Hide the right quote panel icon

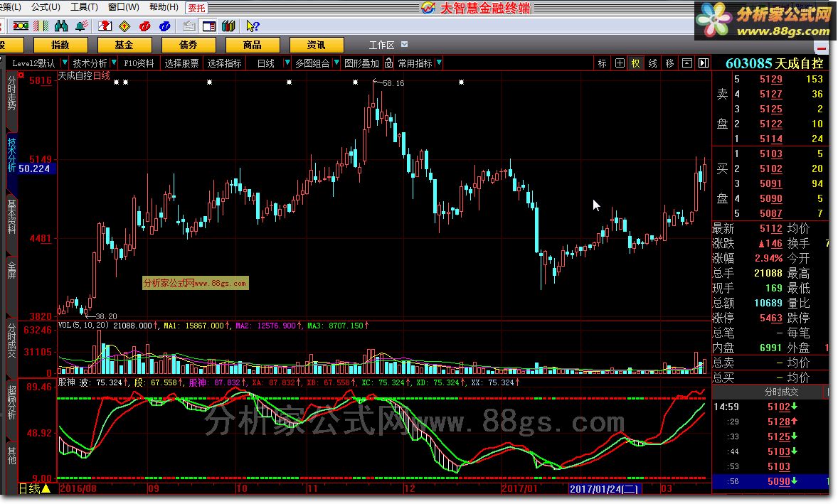704,63
